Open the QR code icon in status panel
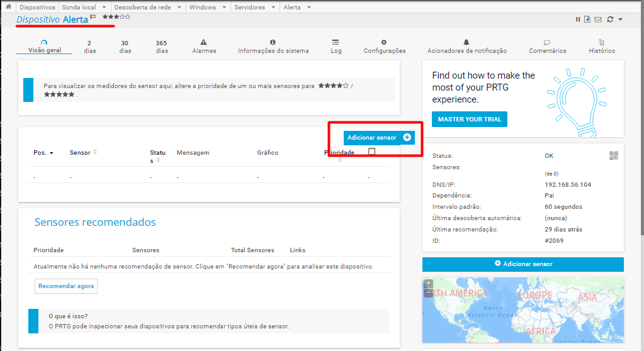The height and width of the screenshot is (351, 644). click(614, 155)
